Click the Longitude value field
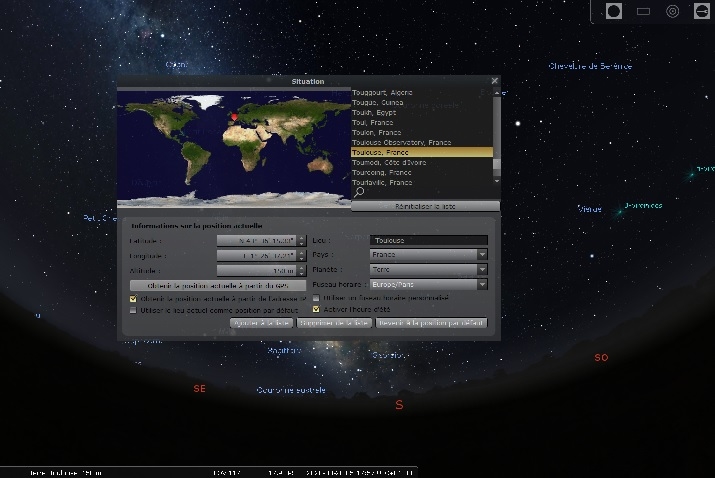This screenshot has width=715, height=478. tap(257, 255)
